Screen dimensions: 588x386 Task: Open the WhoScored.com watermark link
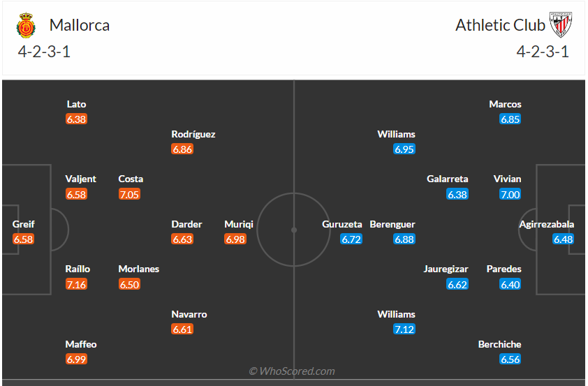pos(292,371)
